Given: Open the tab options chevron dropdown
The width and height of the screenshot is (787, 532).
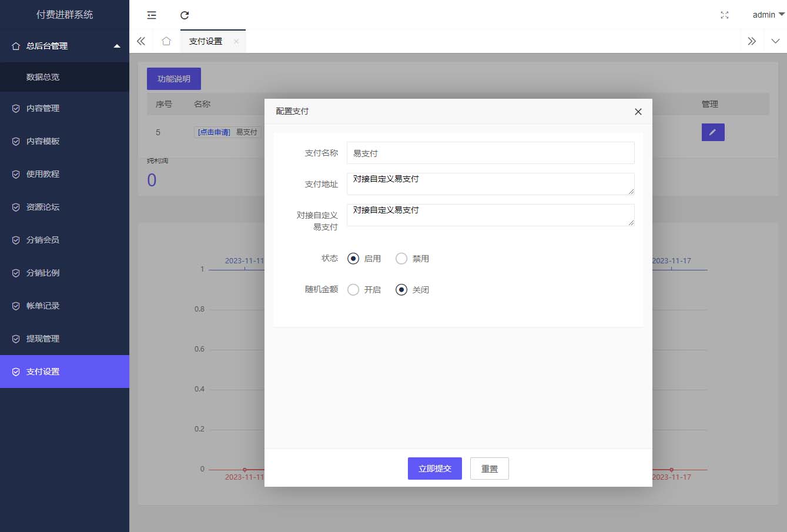Looking at the screenshot, I should [775, 41].
